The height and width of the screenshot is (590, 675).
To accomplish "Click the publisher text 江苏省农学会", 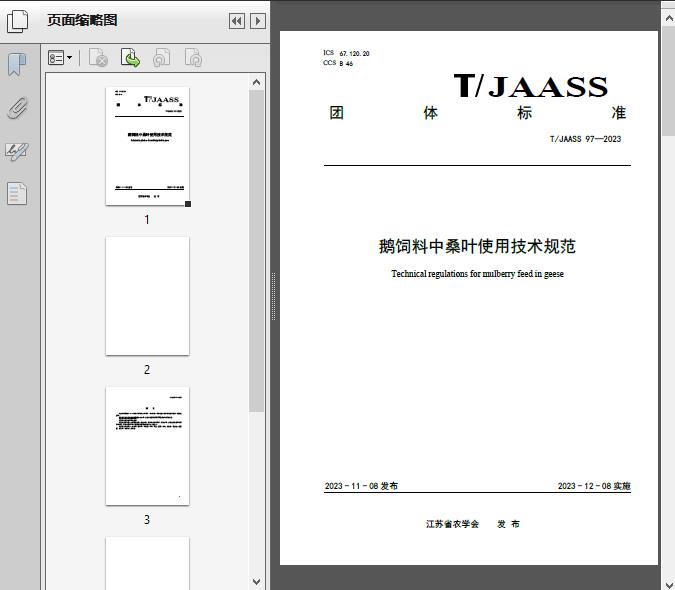I will tap(452, 524).
